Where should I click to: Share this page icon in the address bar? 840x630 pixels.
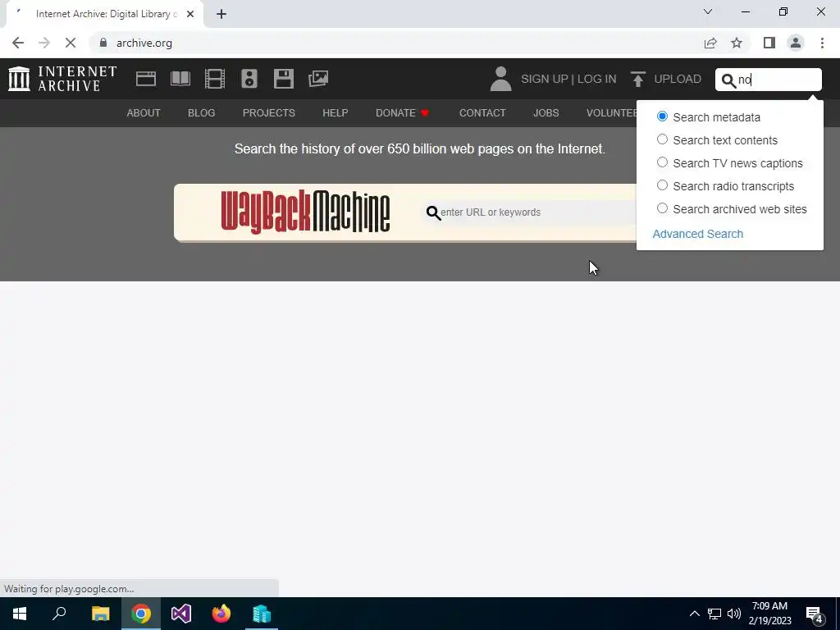click(710, 43)
